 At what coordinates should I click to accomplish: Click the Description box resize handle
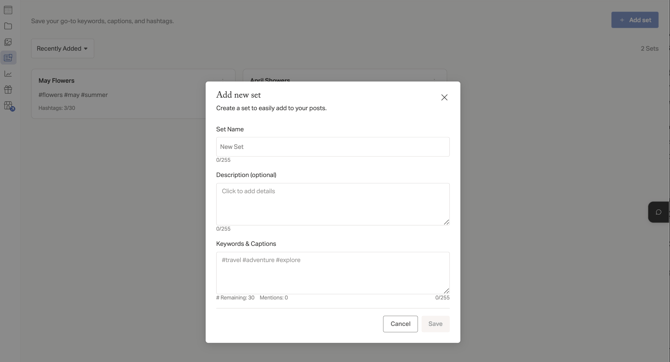[x=446, y=222]
